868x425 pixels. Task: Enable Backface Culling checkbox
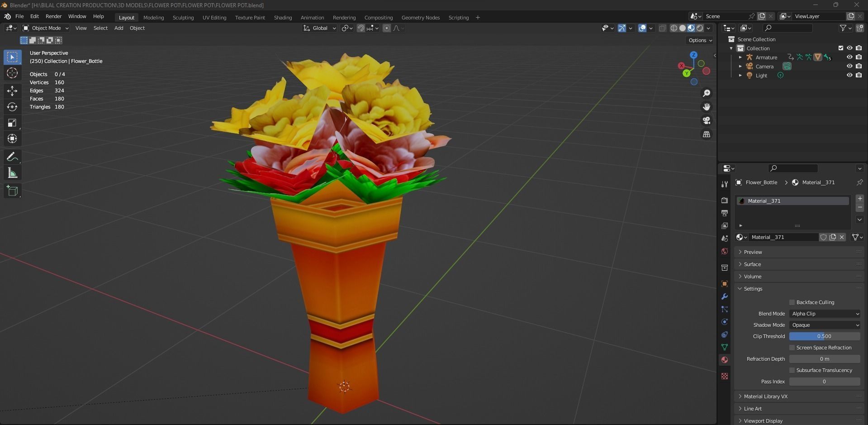792,302
